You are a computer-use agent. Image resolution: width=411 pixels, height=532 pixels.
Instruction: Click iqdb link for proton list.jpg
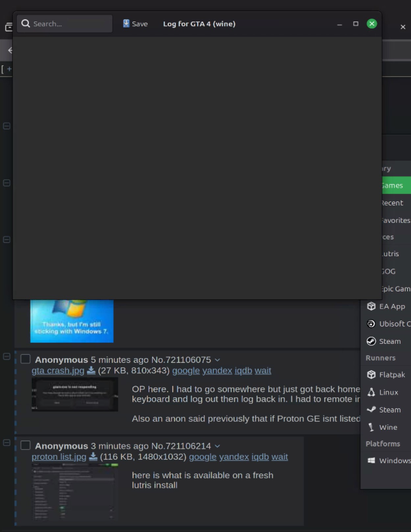point(260,457)
